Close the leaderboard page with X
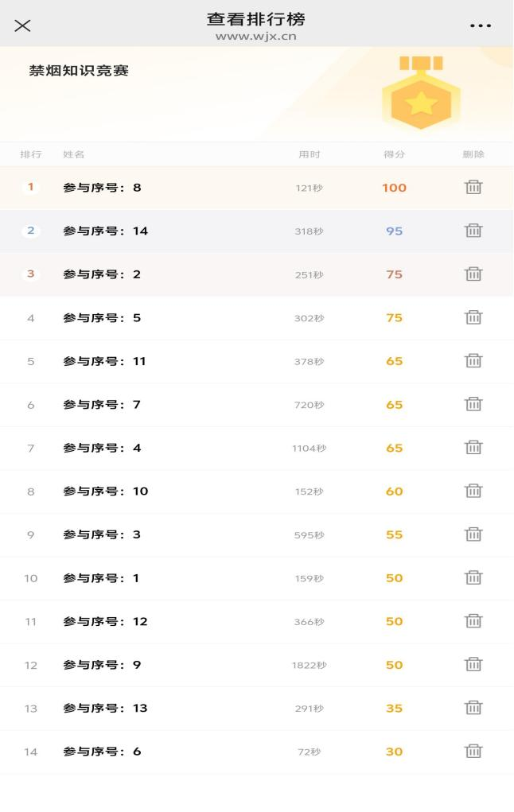514x812 pixels. point(22,25)
